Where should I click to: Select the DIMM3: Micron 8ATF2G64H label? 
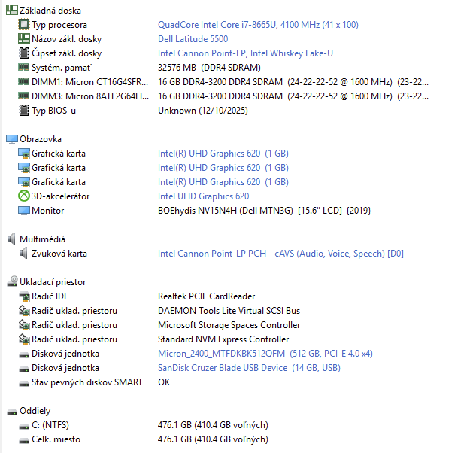pos(90,96)
